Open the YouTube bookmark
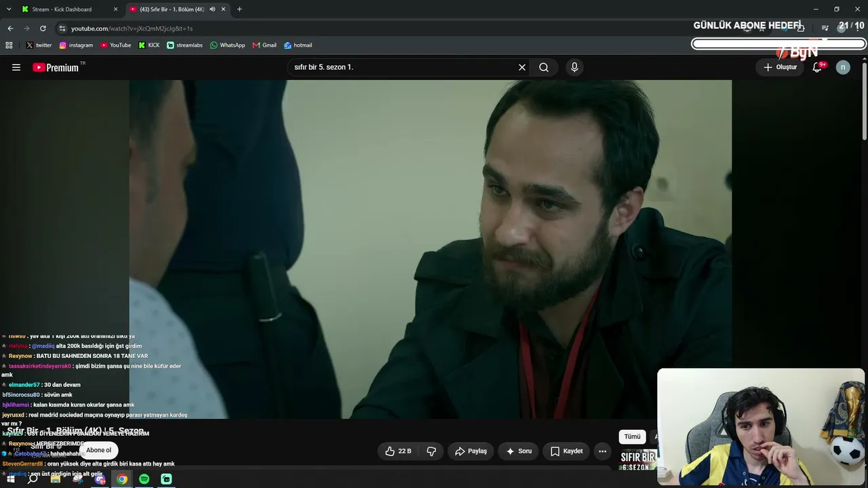868x488 pixels. (x=116, y=45)
